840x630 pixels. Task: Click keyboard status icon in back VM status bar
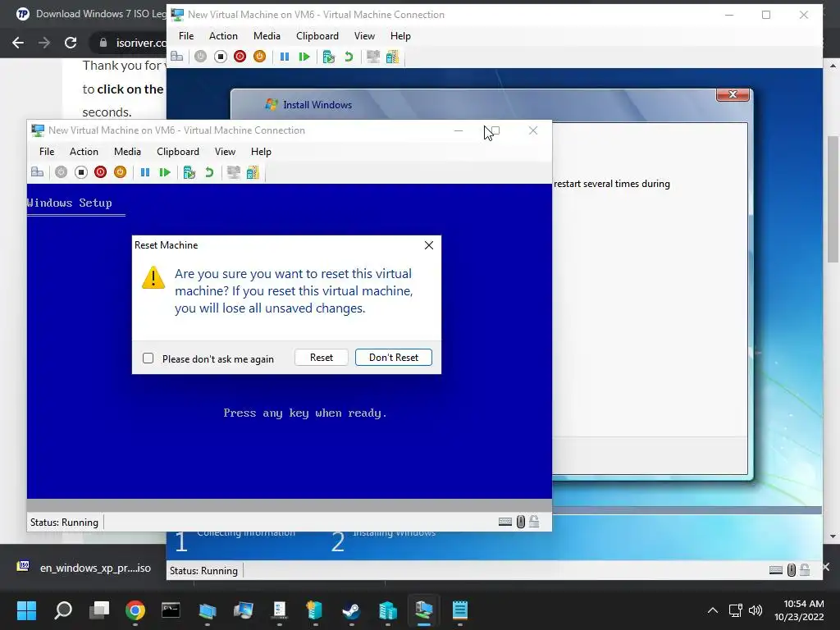coord(776,570)
